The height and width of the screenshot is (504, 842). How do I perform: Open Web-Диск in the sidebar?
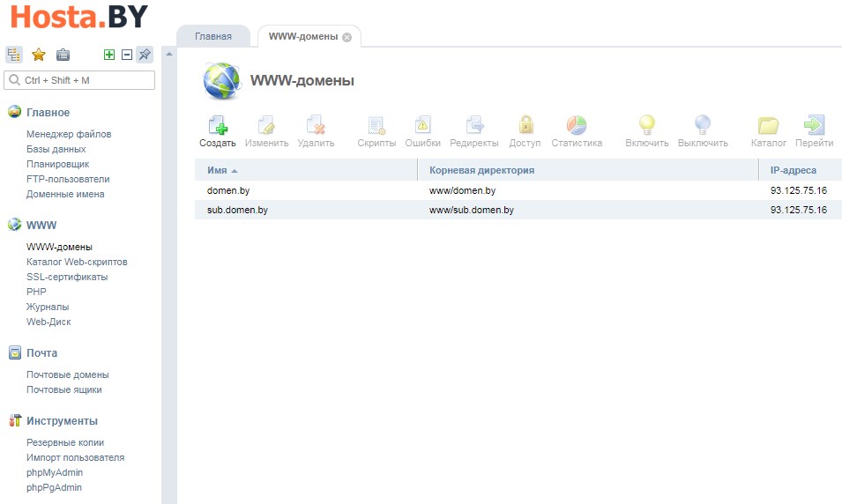48,322
